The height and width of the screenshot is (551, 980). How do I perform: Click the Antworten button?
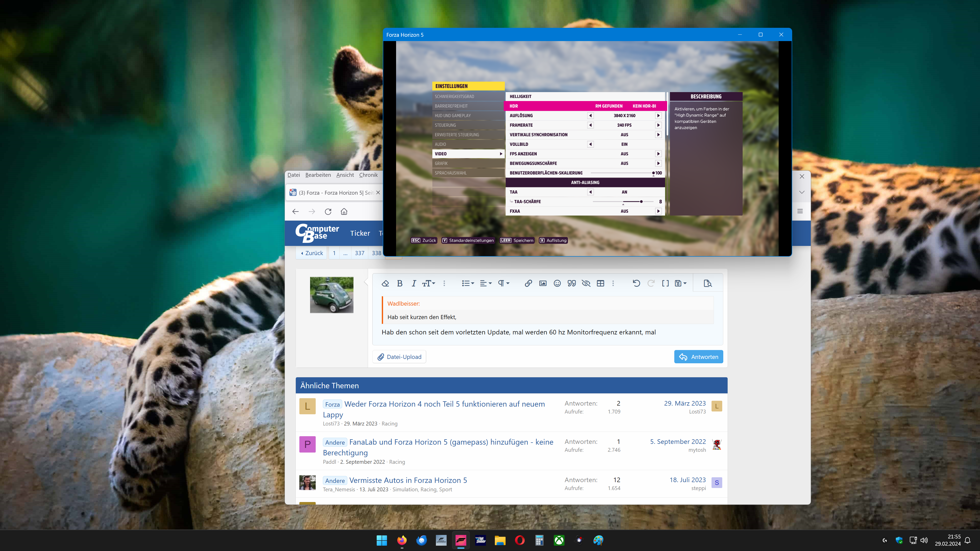(699, 357)
